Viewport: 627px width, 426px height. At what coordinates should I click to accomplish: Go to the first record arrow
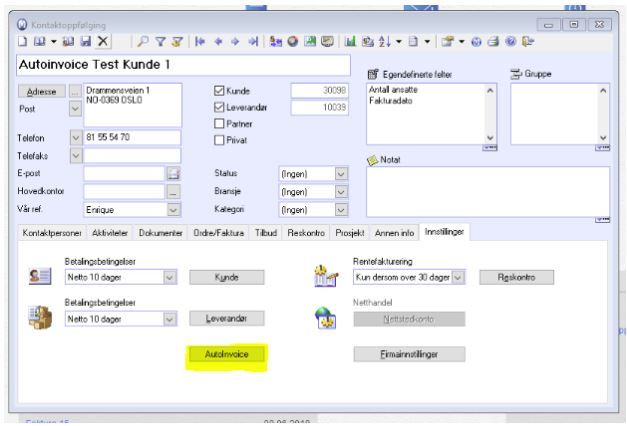point(200,41)
